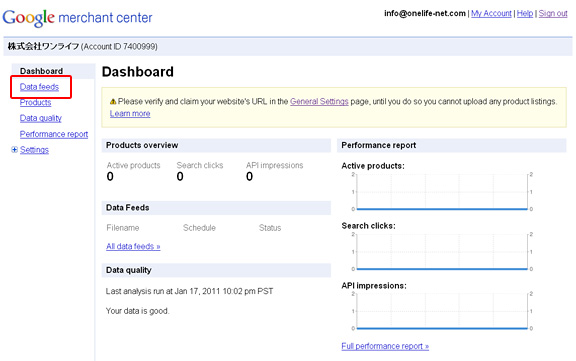Go to Data quality page
The width and height of the screenshot is (576, 361).
(40, 118)
